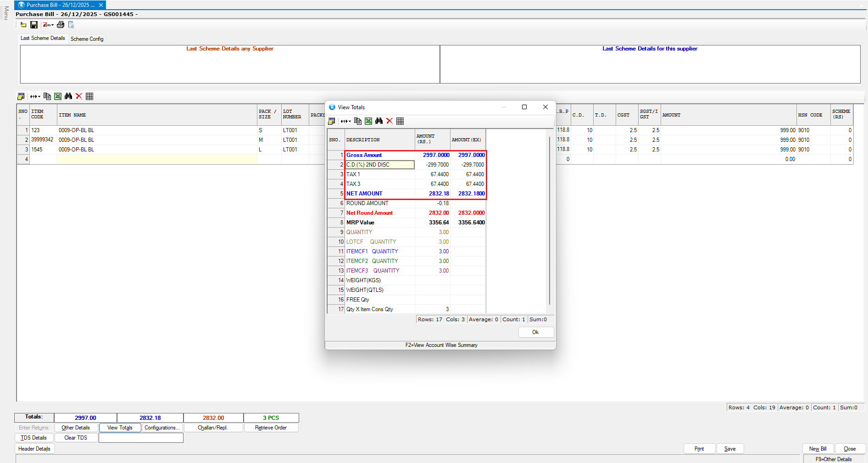The height and width of the screenshot is (463, 868).
Task: Click copy icon in main bill grid toolbar
Action: (x=47, y=96)
